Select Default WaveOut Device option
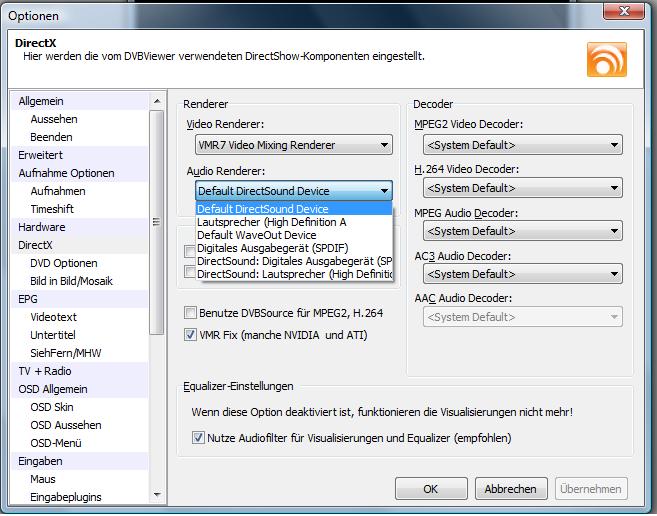 click(294, 235)
